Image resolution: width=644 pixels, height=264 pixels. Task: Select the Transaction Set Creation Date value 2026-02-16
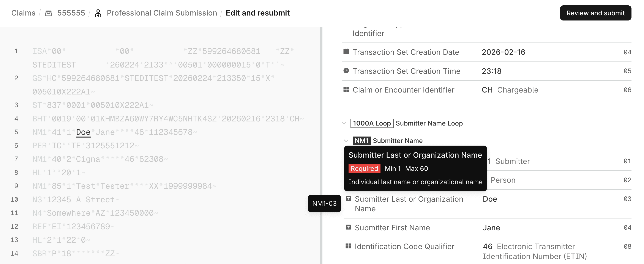(x=503, y=52)
